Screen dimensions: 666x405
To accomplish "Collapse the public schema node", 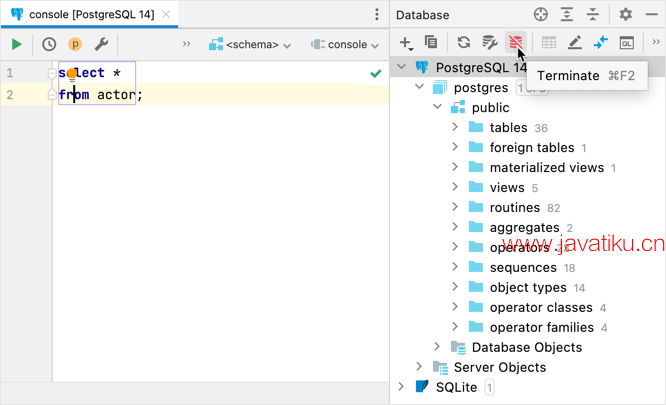I will point(438,108).
